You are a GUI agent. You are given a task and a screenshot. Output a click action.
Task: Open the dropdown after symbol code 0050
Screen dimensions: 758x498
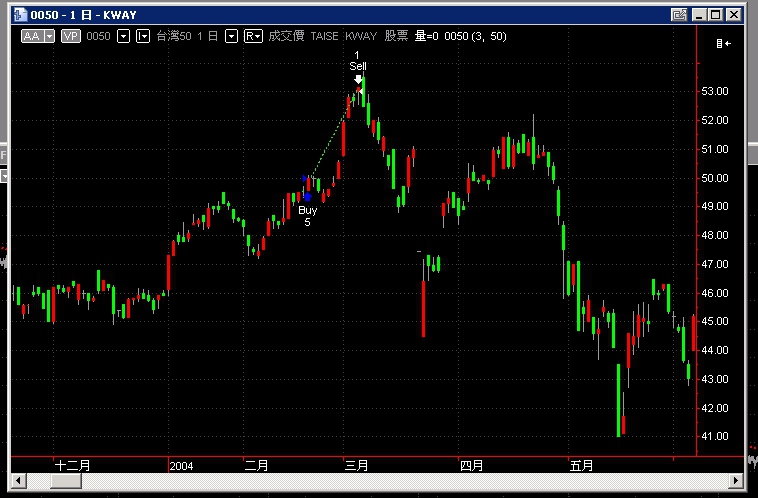[x=124, y=36]
